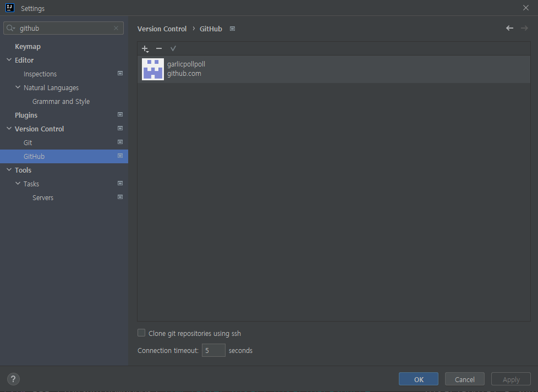Viewport: 538px width, 392px height.
Task: Go back with the left arrow
Action: tap(509, 28)
